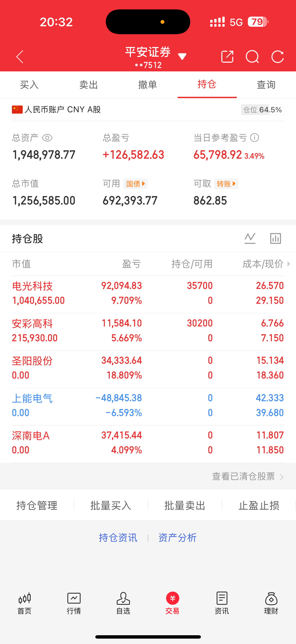
Task: Open 自选 in bottom navigation
Action: coord(123,603)
